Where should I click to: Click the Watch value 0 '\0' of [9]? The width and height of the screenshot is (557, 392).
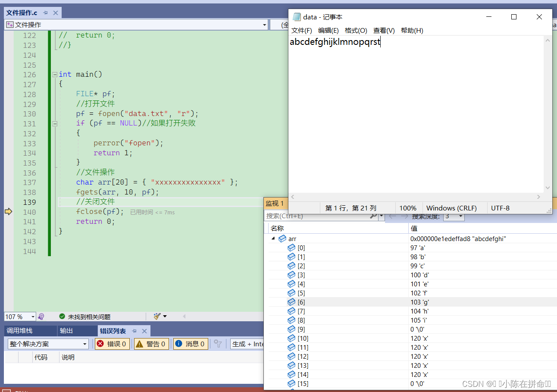point(418,329)
